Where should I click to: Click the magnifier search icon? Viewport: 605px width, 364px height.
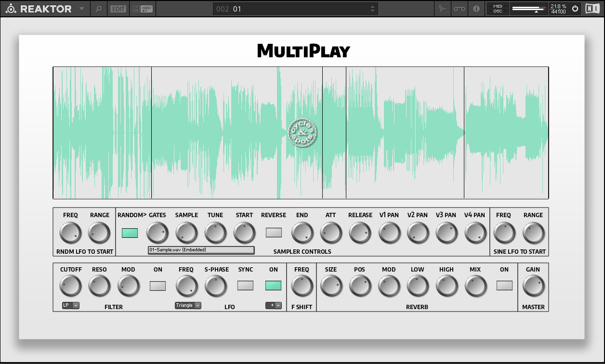(x=98, y=9)
